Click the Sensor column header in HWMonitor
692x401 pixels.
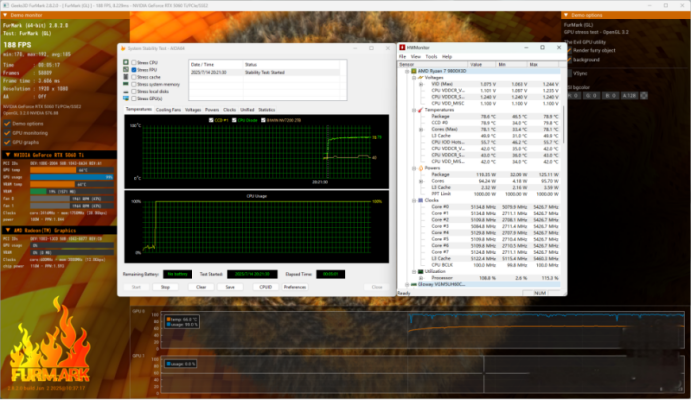[x=433, y=64]
